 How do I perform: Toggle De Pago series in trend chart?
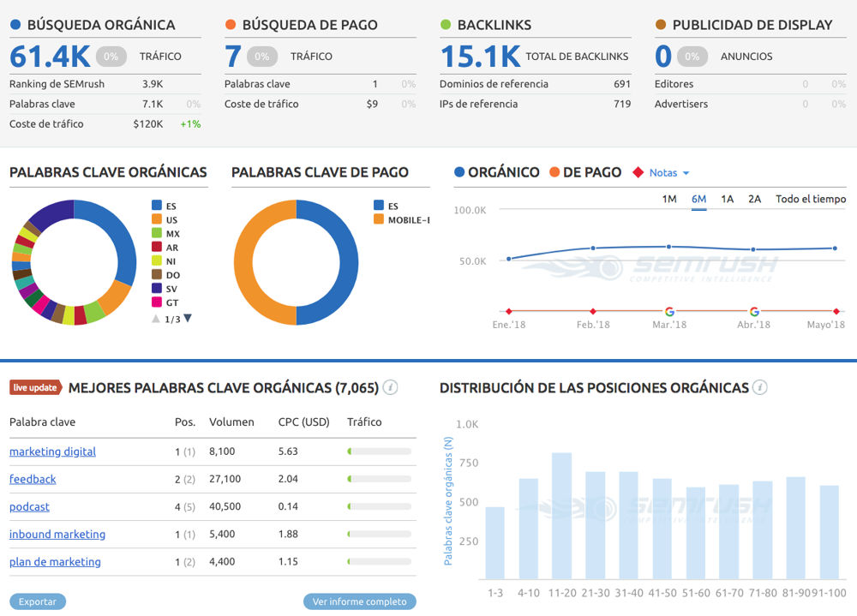584,172
